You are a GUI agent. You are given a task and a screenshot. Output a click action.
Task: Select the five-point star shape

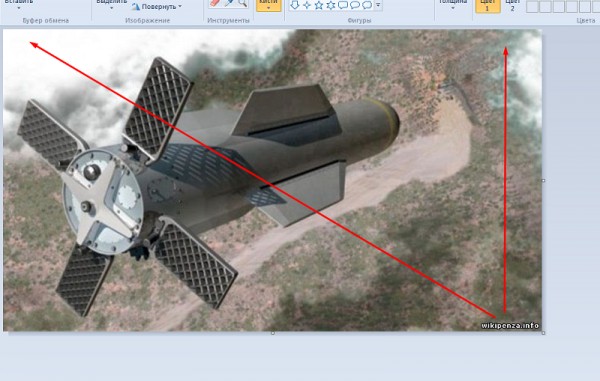pyautogui.click(x=319, y=5)
